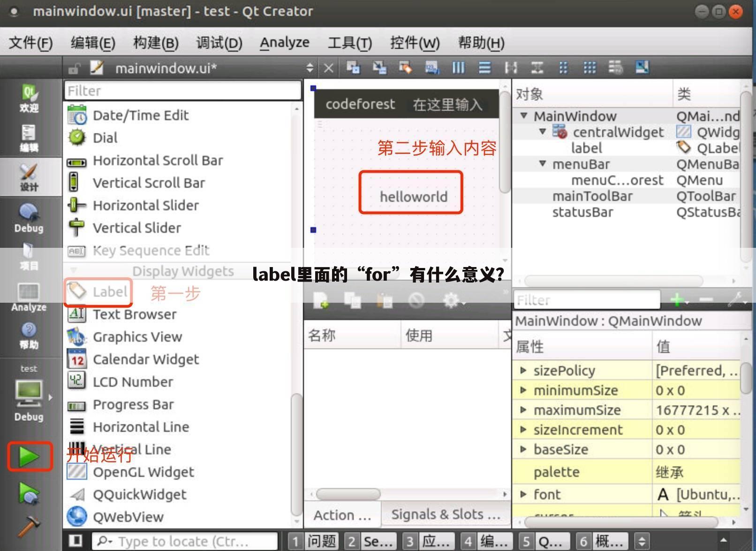Switch to the Action Editor tab
The height and width of the screenshot is (551, 756).
(342, 515)
